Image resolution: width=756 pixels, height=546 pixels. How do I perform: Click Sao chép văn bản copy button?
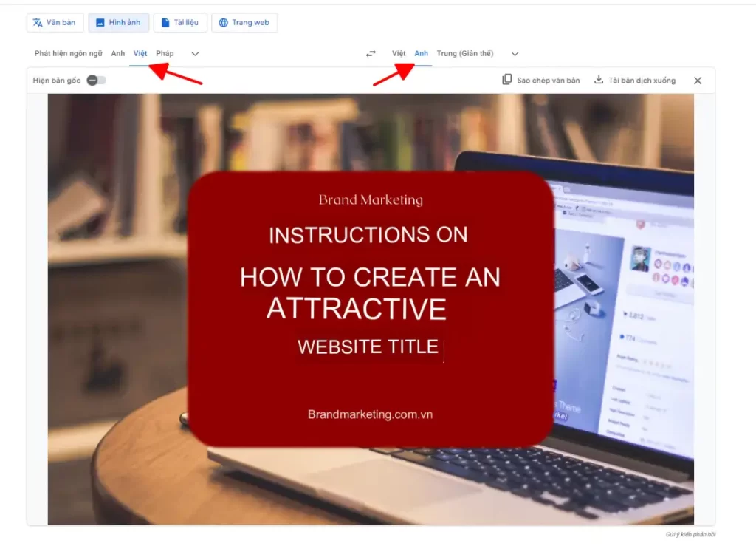click(541, 80)
